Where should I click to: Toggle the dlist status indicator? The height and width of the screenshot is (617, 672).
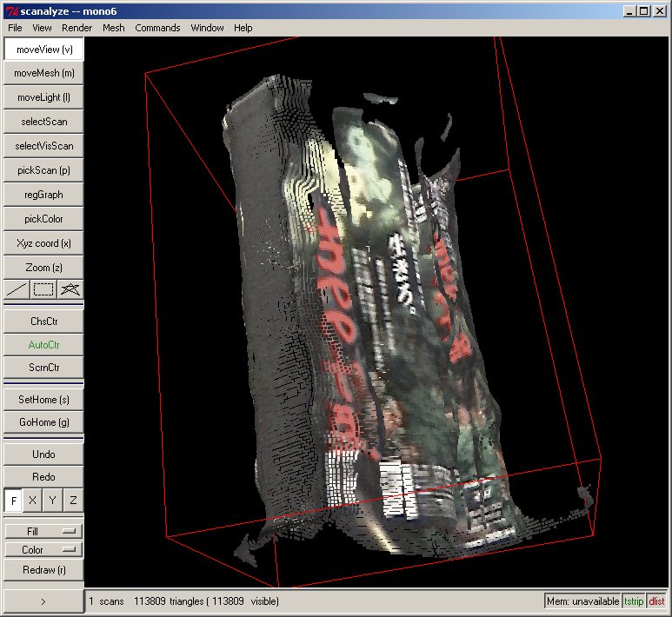(656, 600)
